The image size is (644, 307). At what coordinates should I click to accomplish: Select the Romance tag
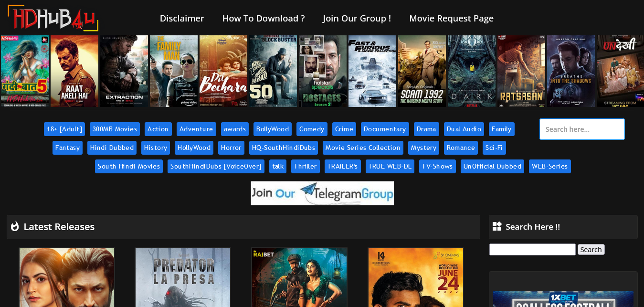(461, 148)
